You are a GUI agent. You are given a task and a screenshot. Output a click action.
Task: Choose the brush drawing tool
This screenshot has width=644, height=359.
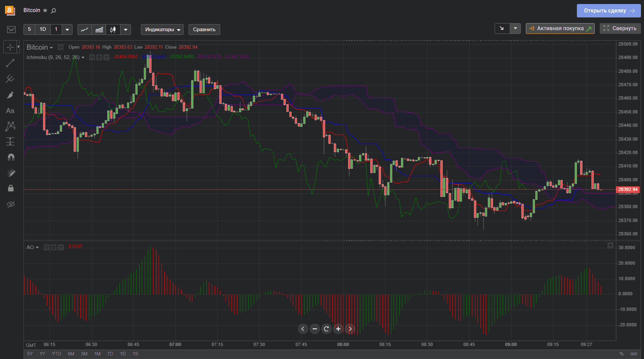pyautogui.click(x=10, y=95)
